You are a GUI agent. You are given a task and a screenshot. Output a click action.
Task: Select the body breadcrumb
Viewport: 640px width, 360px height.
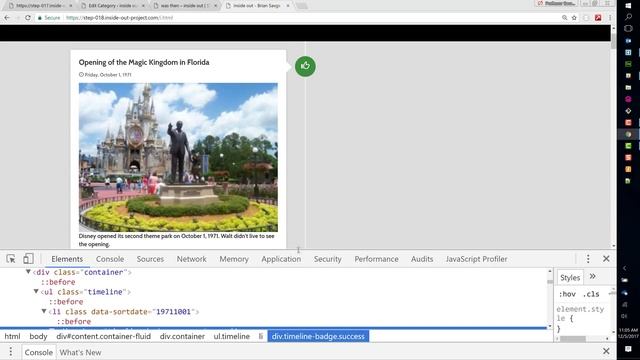38,336
